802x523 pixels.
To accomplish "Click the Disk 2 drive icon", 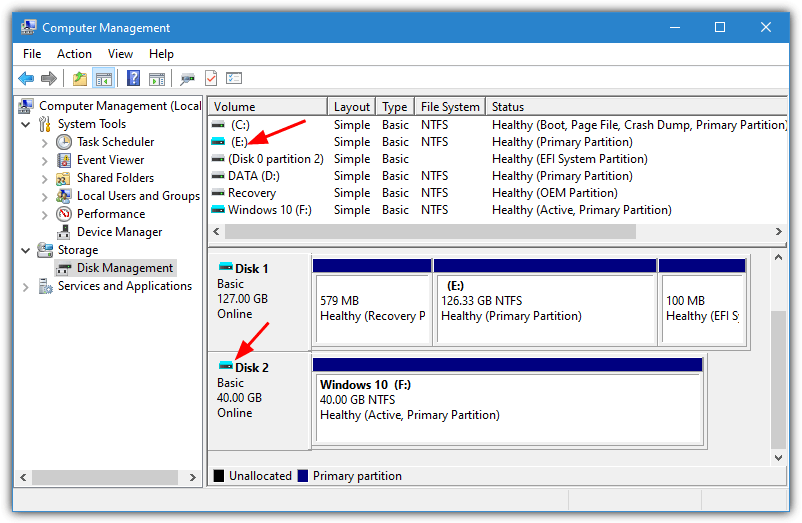I will (226, 366).
